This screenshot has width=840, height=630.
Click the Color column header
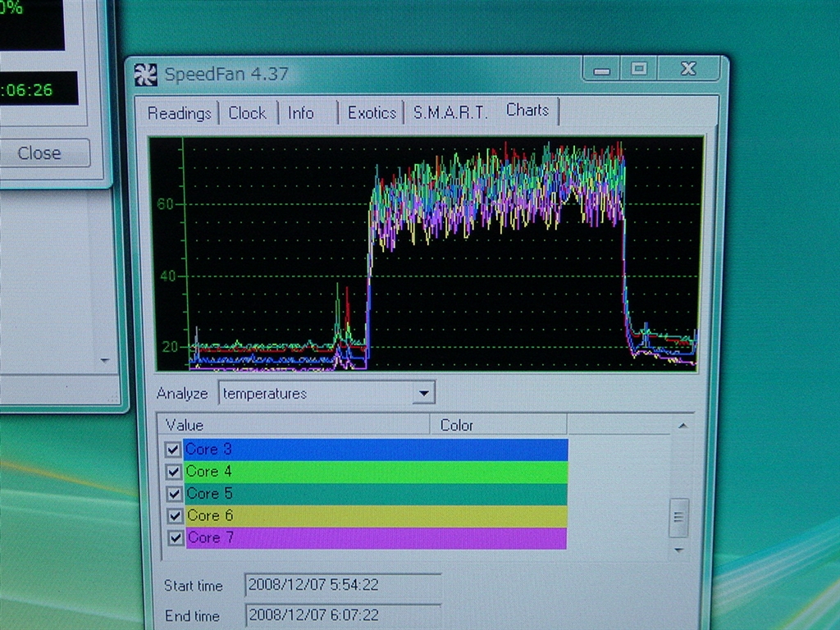coord(457,425)
